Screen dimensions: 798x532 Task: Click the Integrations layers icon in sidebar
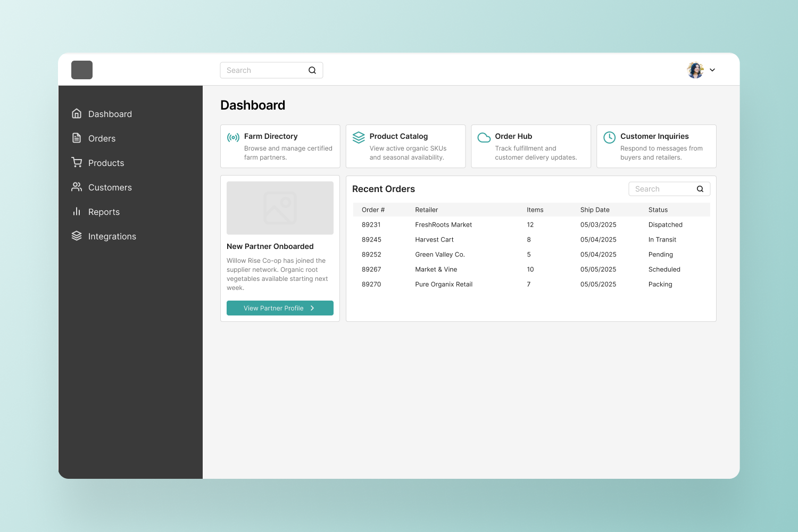click(x=77, y=236)
